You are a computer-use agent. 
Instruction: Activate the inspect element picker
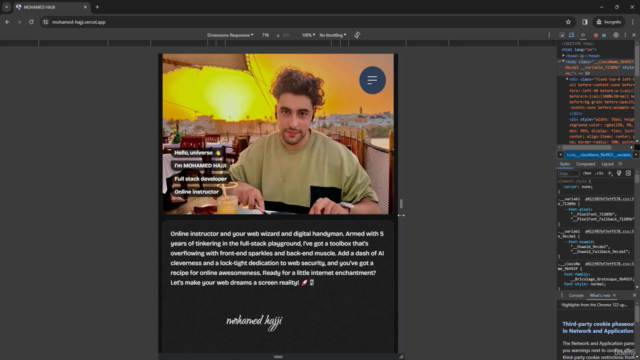(x=562, y=35)
